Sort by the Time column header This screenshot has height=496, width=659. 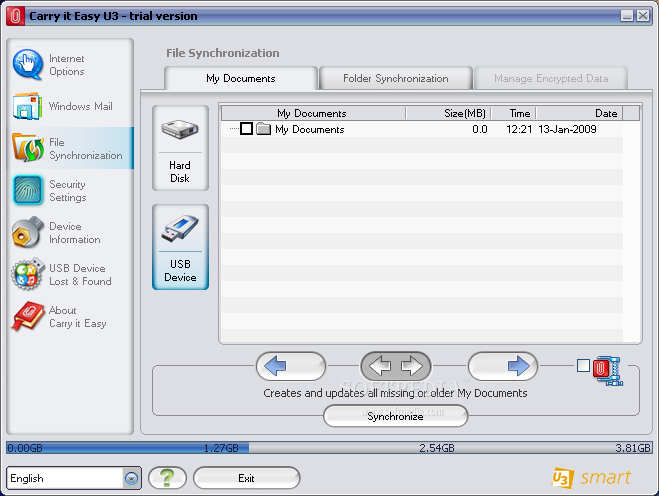(514, 113)
